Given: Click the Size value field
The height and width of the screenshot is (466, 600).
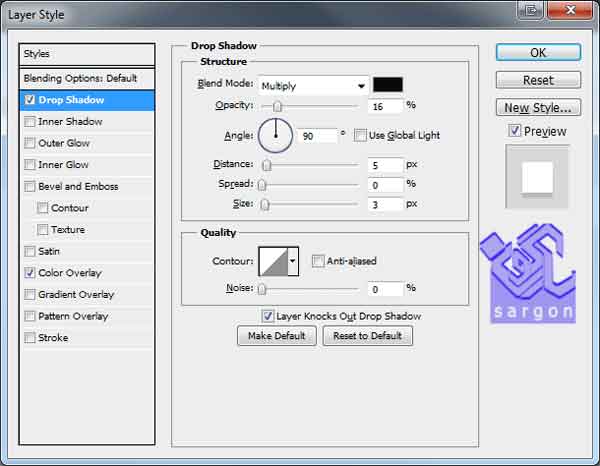Looking at the screenshot, I should (x=385, y=205).
